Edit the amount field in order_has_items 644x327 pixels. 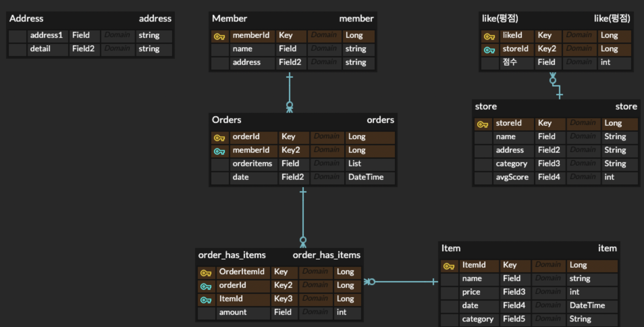[x=233, y=312]
